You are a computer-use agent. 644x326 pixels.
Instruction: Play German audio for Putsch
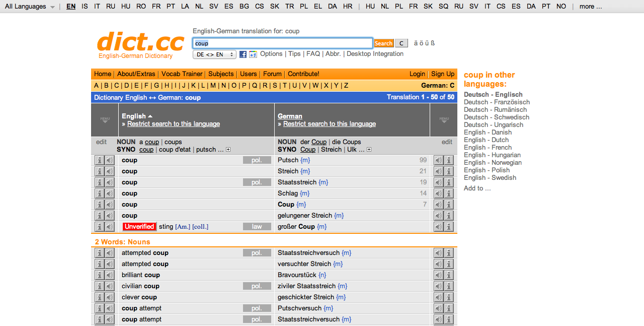pyautogui.click(x=439, y=160)
